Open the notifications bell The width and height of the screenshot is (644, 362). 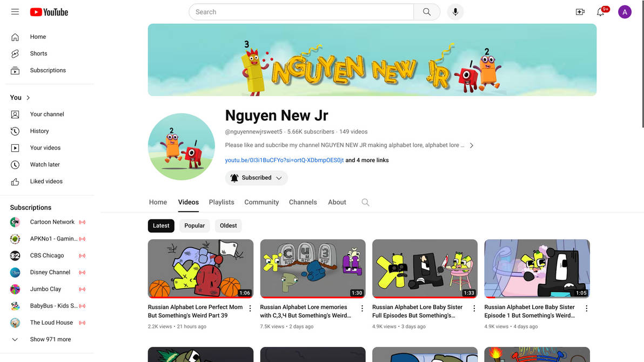tap(600, 12)
